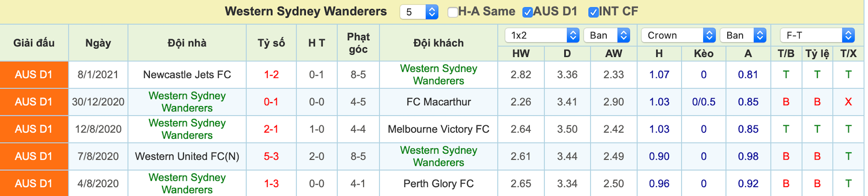Screen dimensions: 868x196
Task: Open the Perth Glory FC team link
Action: [439, 184]
